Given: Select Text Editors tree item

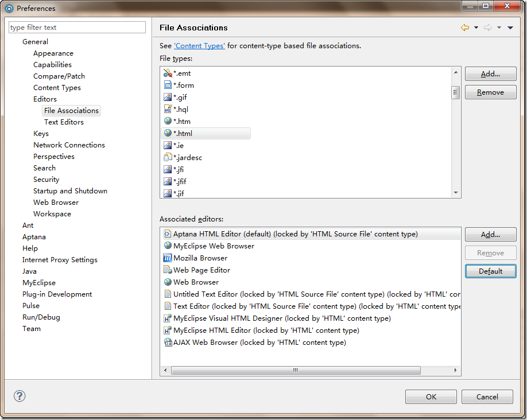Looking at the screenshot, I should [x=64, y=122].
